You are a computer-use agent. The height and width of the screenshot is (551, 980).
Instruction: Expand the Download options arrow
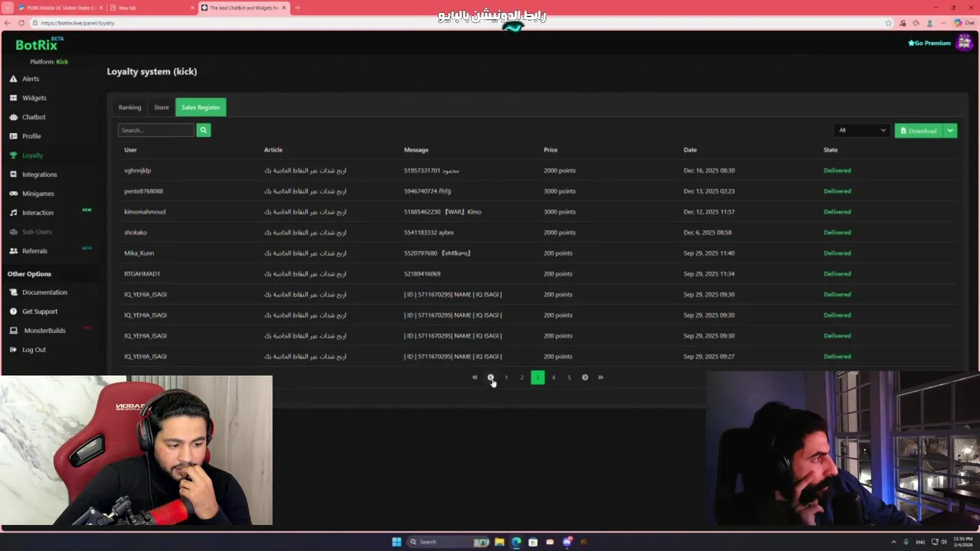[x=950, y=131]
